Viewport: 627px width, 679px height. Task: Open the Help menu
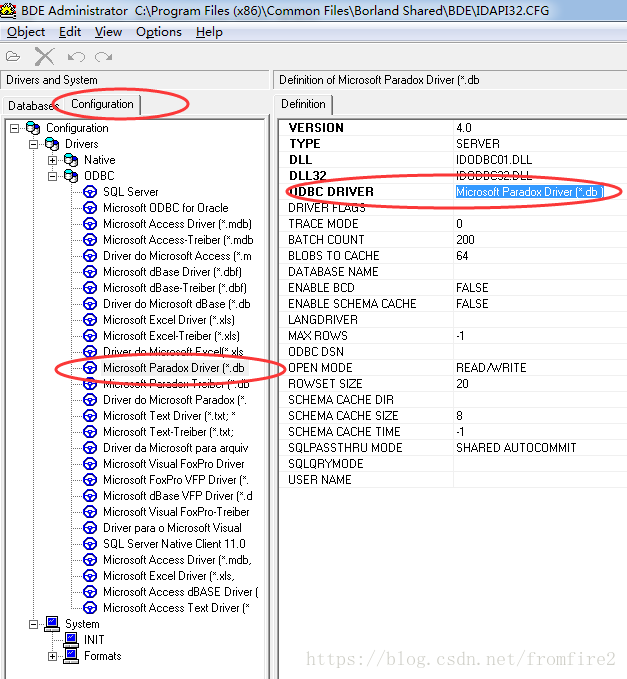[209, 32]
